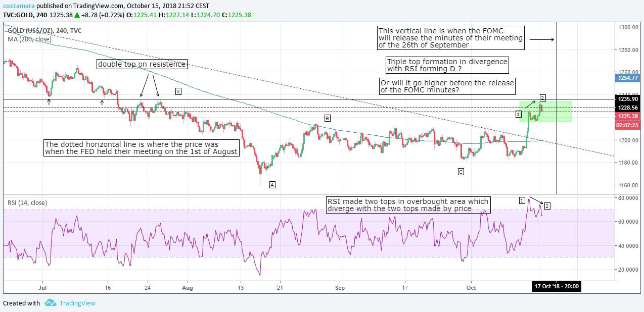Click the boxed C label near October low
The height and width of the screenshot is (312, 644).
[x=461, y=172]
